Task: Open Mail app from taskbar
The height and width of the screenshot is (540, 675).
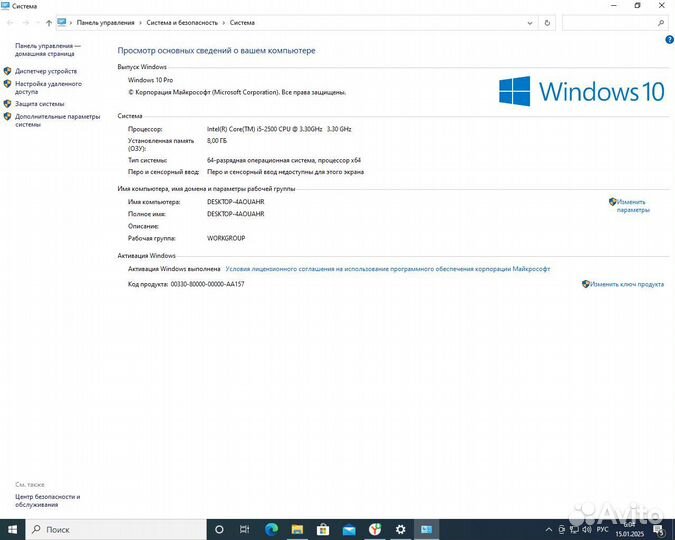Action: click(x=349, y=529)
